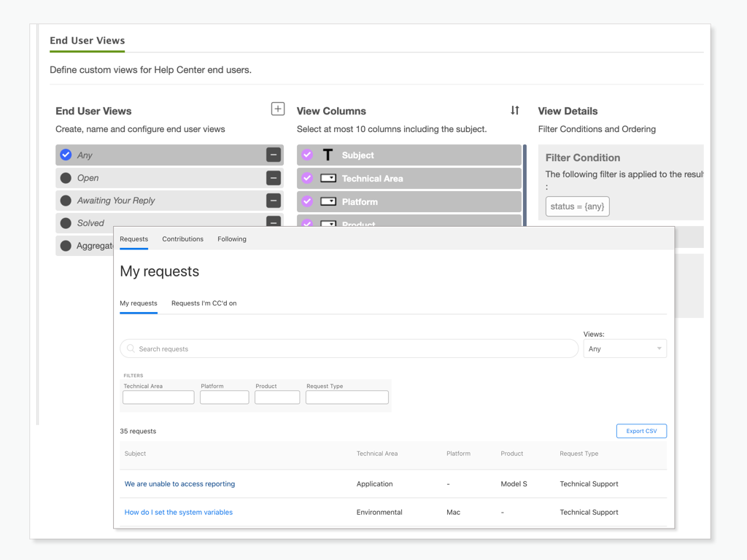
Task: Click the Subject text type icon
Action: click(x=328, y=155)
